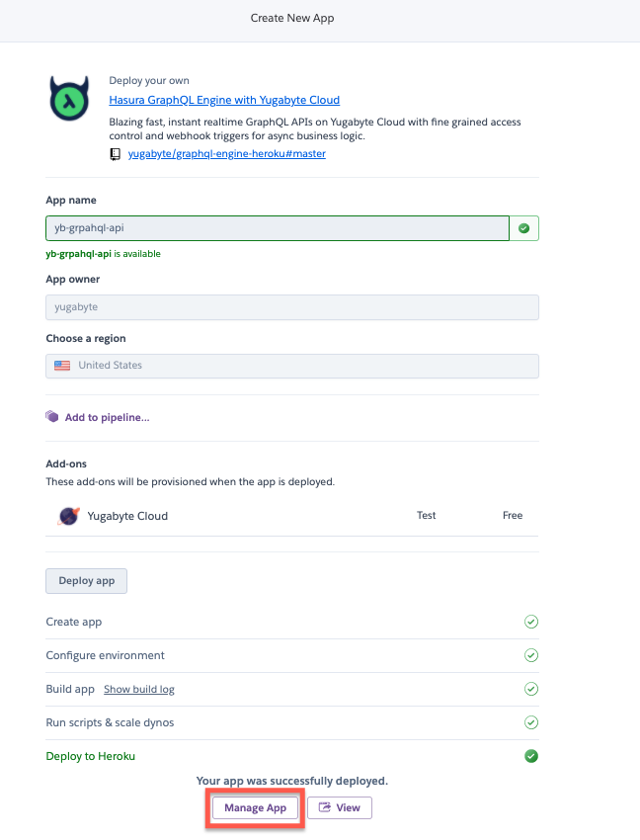Click the United States flag icon
Screen dimensions: 640x840
63,366
